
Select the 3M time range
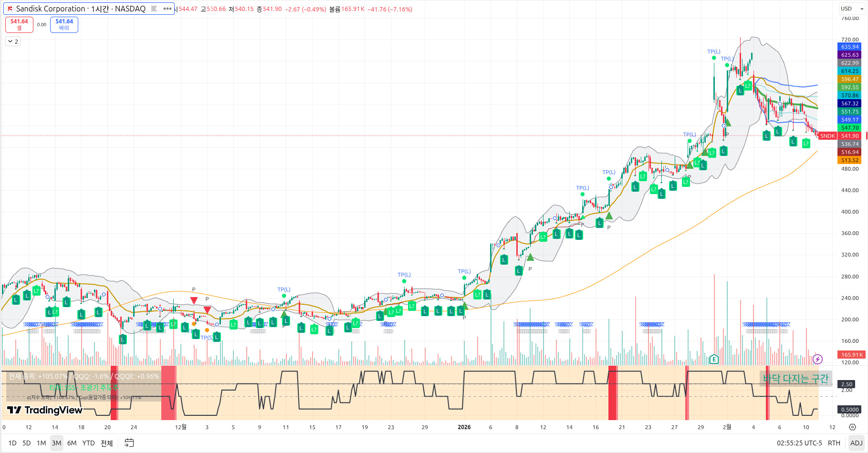[57, 443]
